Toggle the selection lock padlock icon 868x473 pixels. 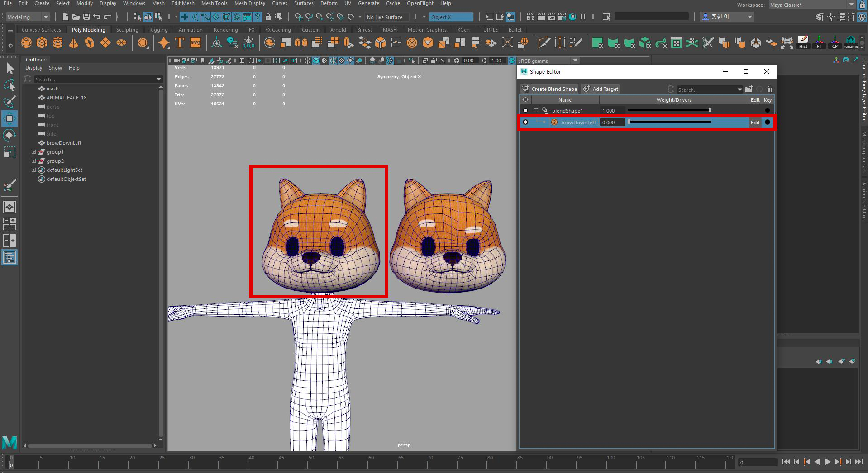(x=268, y=17)
